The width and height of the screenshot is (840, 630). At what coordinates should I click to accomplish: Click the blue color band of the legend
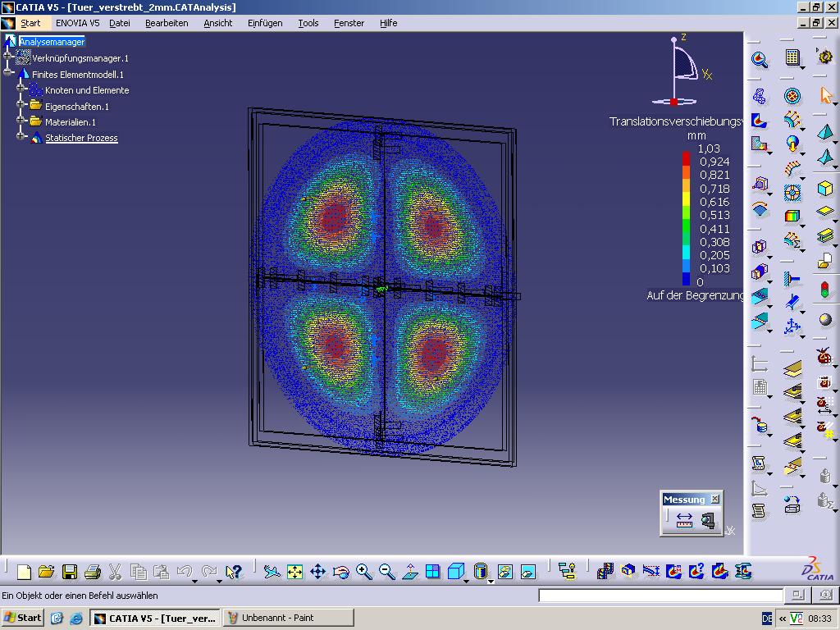[x=687, y=279]
